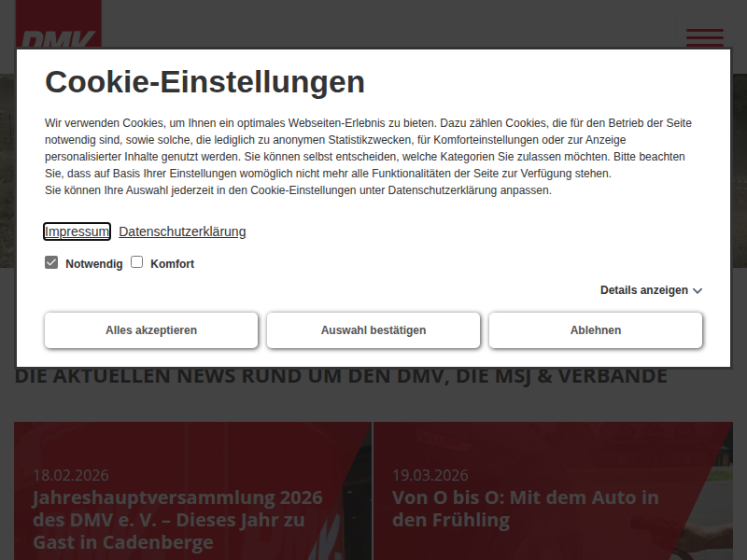Image resolution: width=747 pixels, height=560 pixels.
Task: Click the 19.03.2026 news date
Action: pyautogui.click(x=430, y=475)
